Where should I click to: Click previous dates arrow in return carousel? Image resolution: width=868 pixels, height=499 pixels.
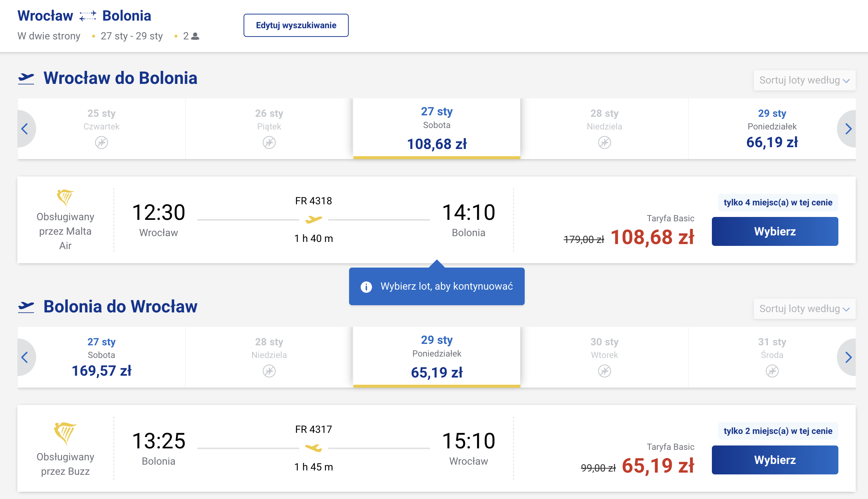click(25, 357)
